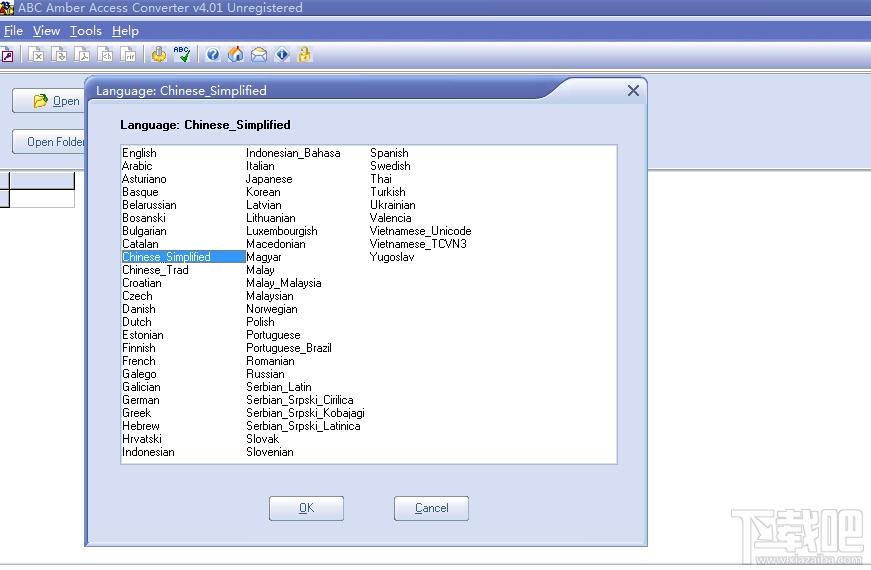
Task: Click the Open button in main window
Action: point(48,101)
